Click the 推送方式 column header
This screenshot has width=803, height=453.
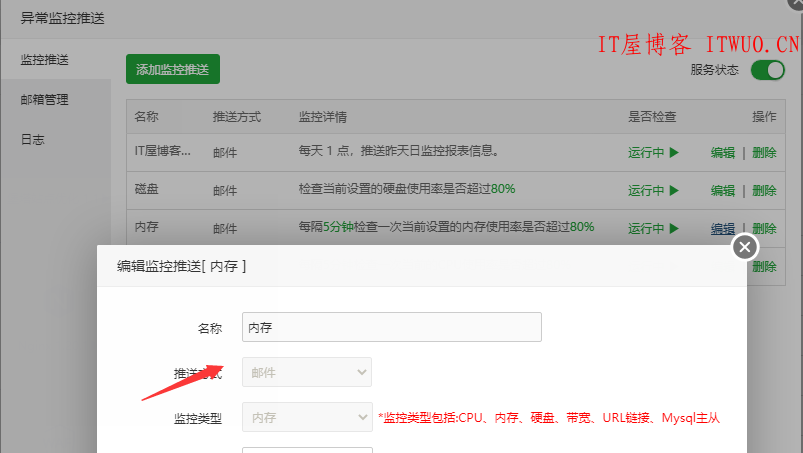click(237, 117)
